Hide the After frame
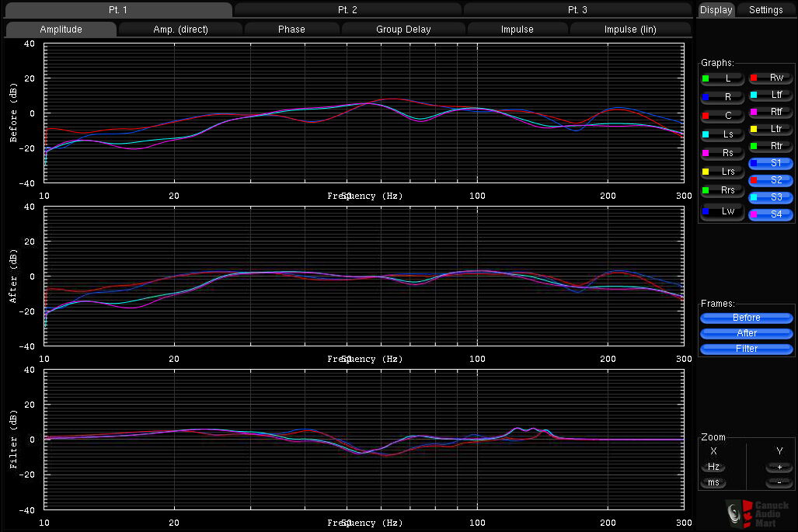The height and width of the screenshot is (532, 798). coord(746,333)
